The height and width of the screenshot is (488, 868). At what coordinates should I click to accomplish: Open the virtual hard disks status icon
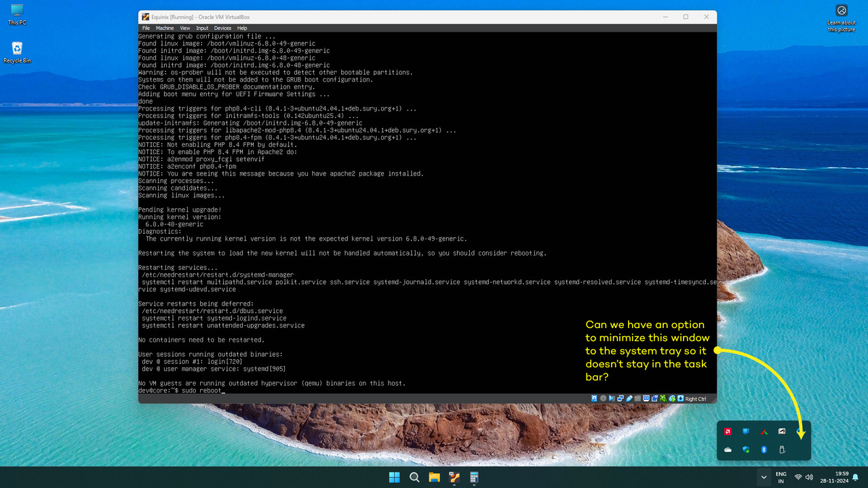click(x=593, y=399)
